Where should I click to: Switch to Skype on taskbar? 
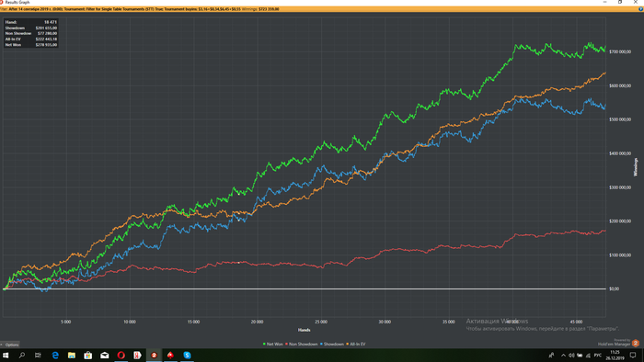[187, 355]
